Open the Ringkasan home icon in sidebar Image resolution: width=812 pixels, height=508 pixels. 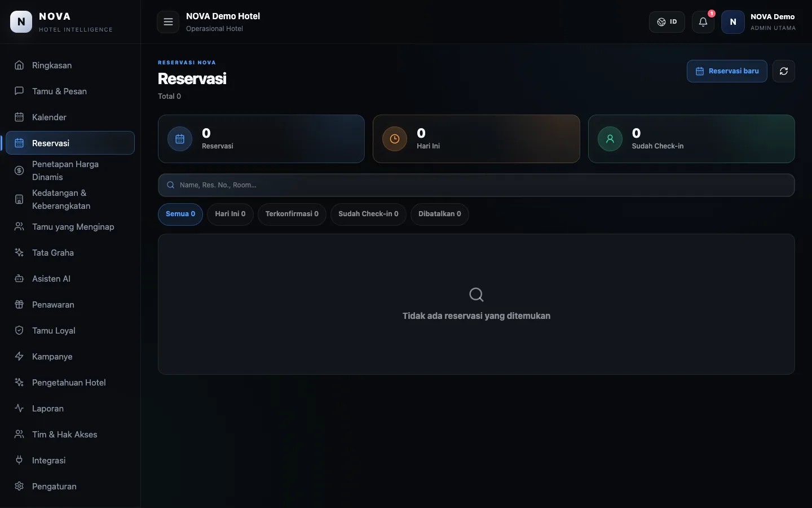[x=19, y=65]
